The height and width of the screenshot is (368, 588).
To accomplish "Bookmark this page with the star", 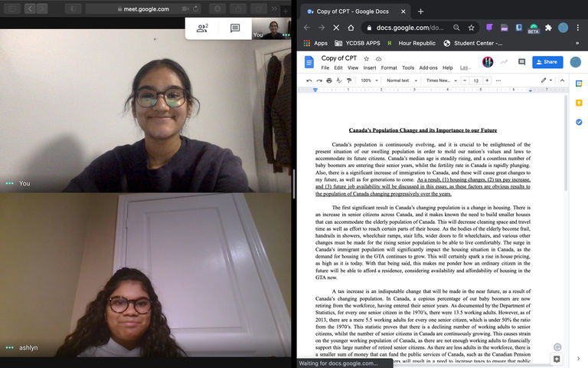I will (472, 28).
